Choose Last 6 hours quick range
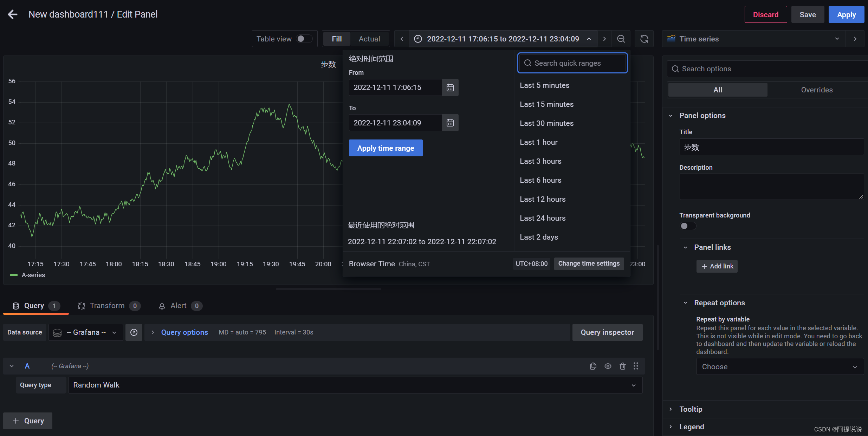The height and width of the screenshot is (436, 868). click(540, 180)
